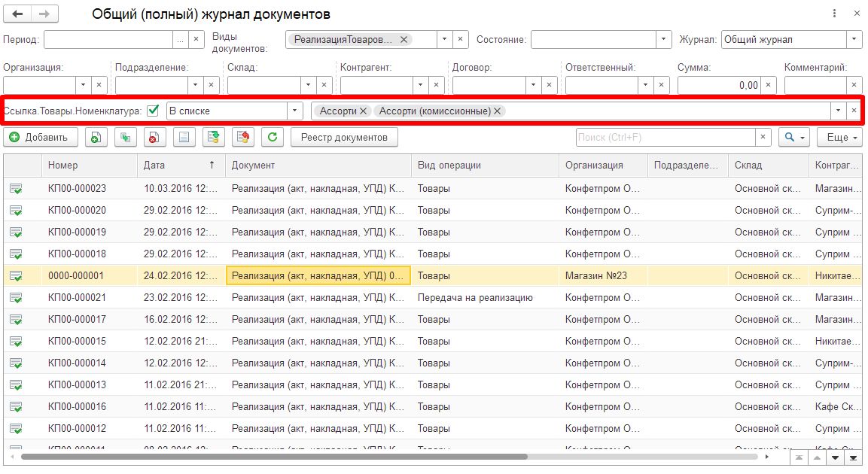Go forward with the right arrow button
Screen dimensions: 868x474
point(45,14)
